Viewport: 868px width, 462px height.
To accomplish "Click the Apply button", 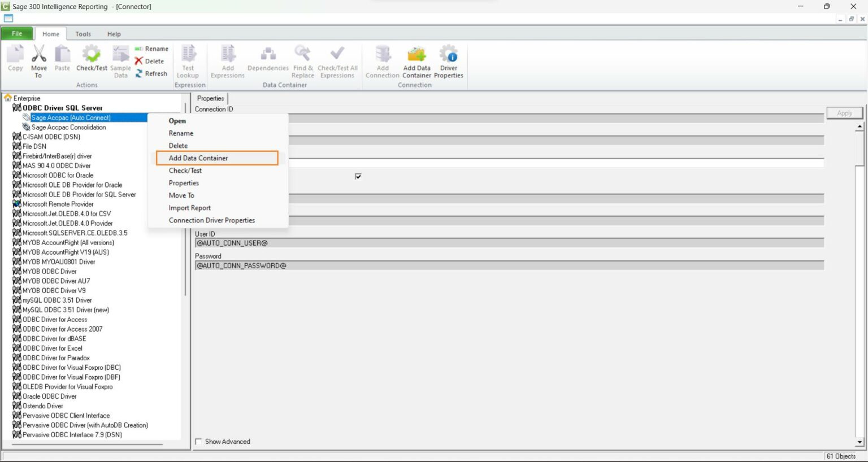I will [844, 112].
